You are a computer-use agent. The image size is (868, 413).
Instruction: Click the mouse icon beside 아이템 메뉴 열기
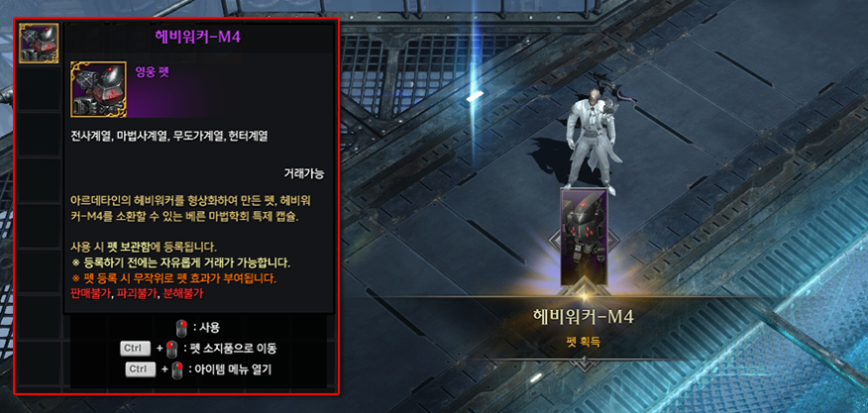coord(176,369)
